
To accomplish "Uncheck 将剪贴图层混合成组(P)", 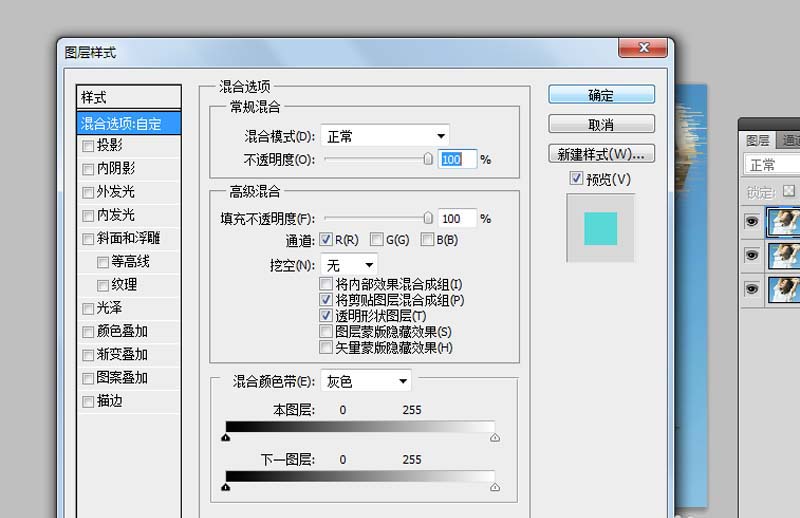I will [326, 300].
